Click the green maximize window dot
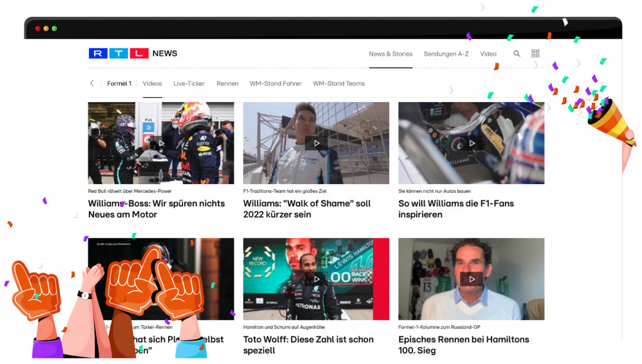 coord(55,28)
